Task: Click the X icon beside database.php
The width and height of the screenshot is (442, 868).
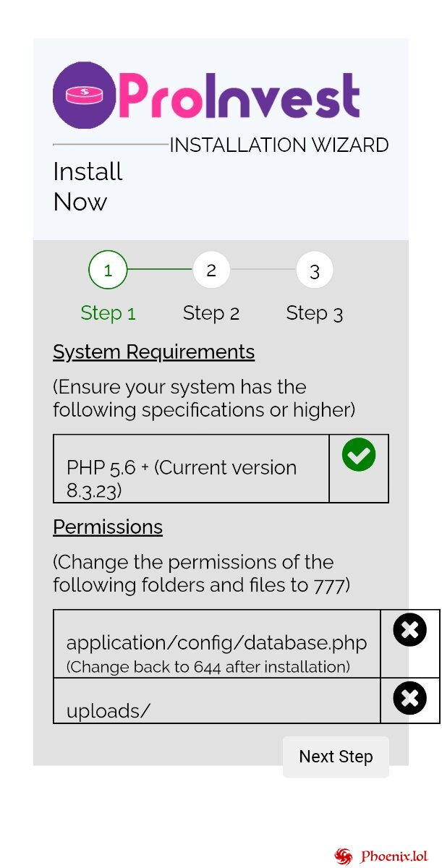Action: tap(410, 629)
